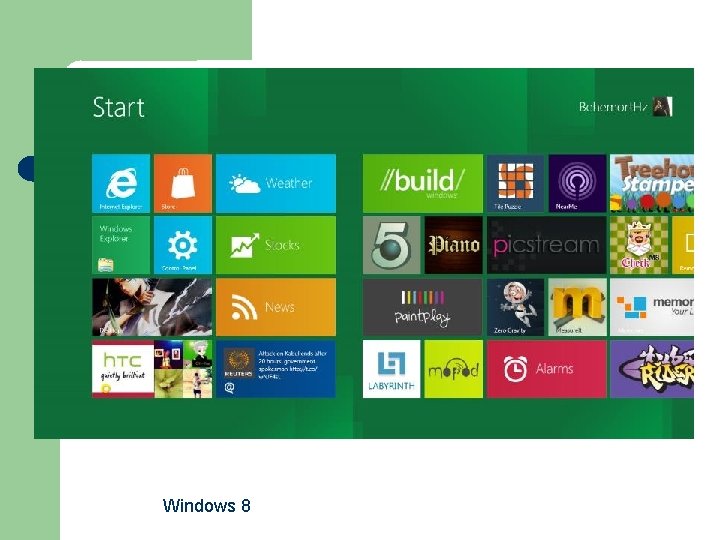
Task: Open the orange Store tile
Action: pos(183,183)
